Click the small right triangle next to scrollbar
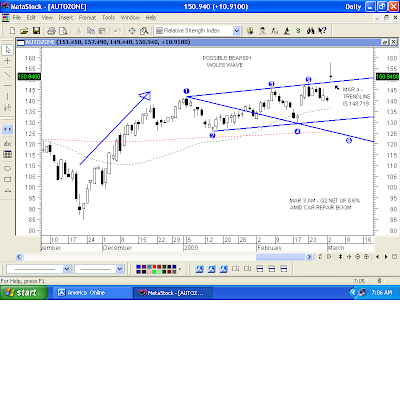The image size is (400, 400). coord(386,257)
